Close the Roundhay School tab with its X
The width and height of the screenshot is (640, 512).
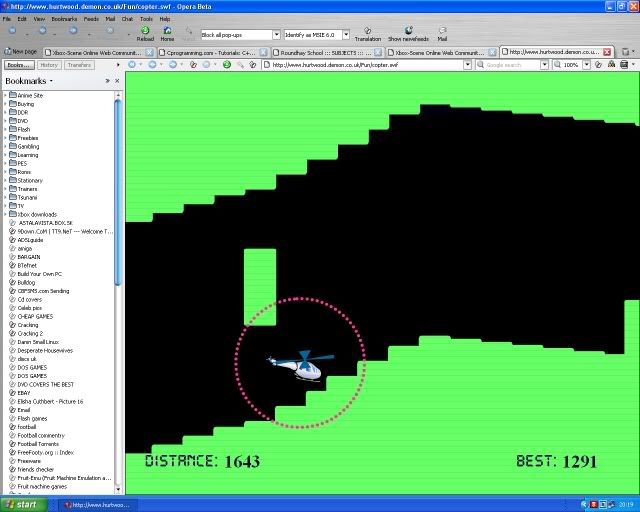tap(378, 52)
